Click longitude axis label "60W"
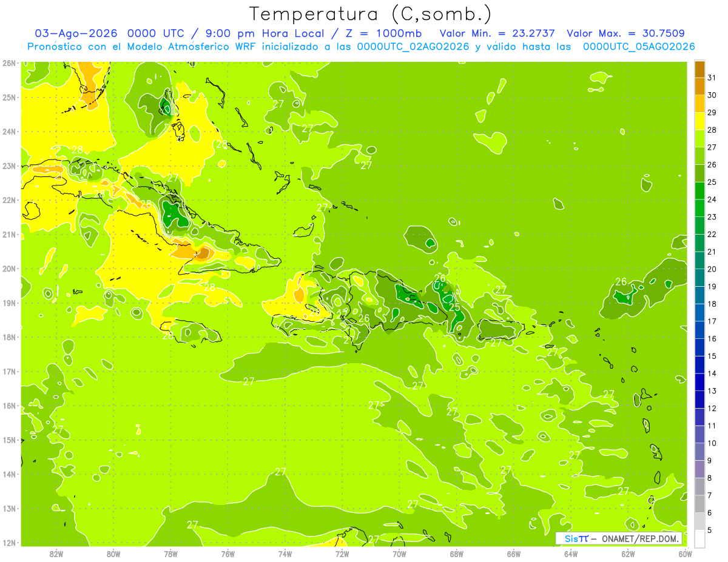 click(x=686, y=554)
